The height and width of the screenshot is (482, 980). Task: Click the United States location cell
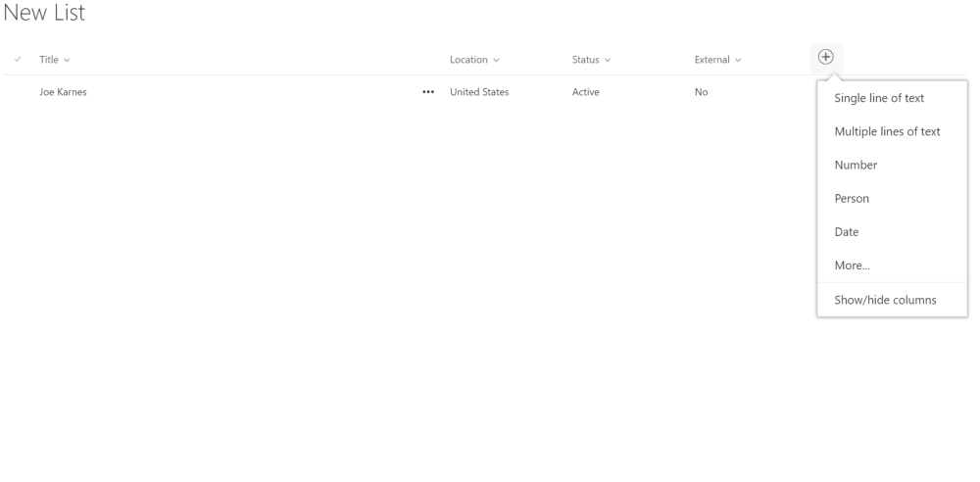tap(478, 92)
